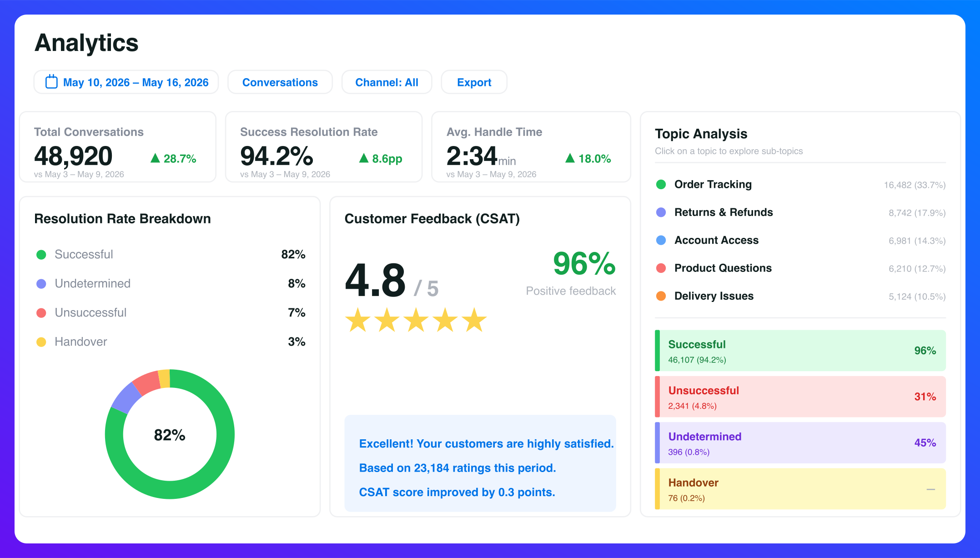980x558 pixels.
Task: Open the Successful 46,107 (94.2%) bar
Action: pyautogui.click(x=800, y=351)
